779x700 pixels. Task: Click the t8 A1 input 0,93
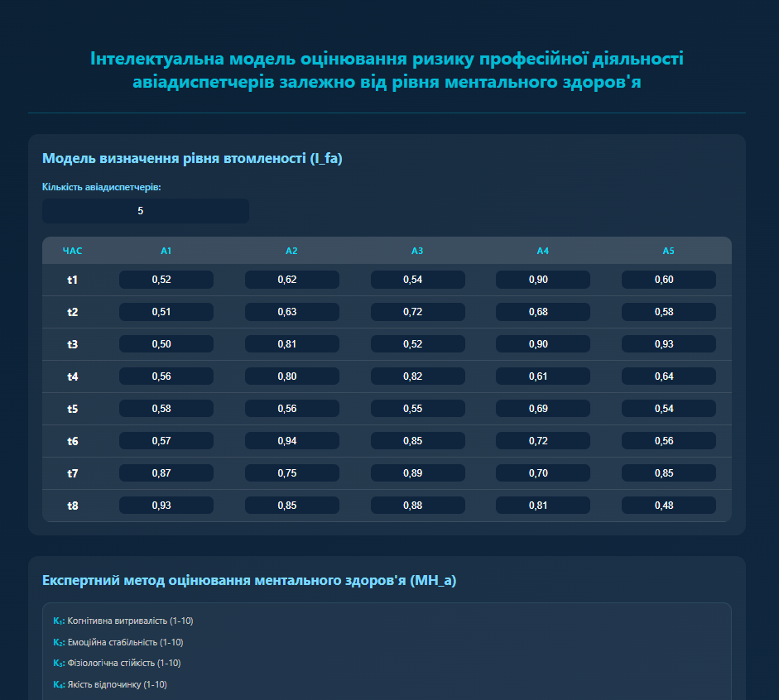pyautogui.click(x=166, y=506)
